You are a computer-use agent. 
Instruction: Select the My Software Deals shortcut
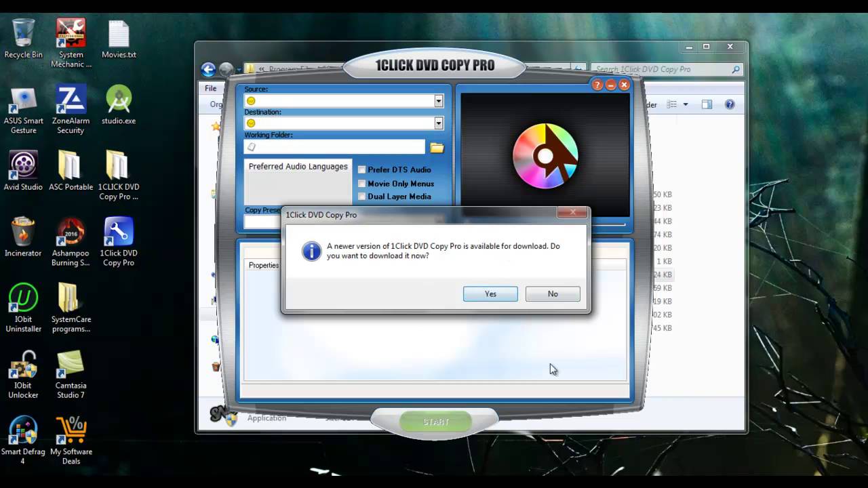click(71, 441)
